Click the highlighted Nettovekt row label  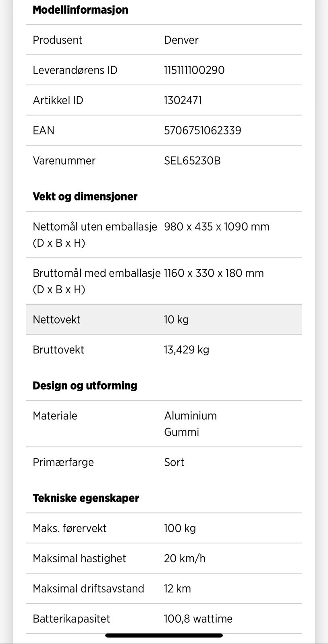[57, 320]
